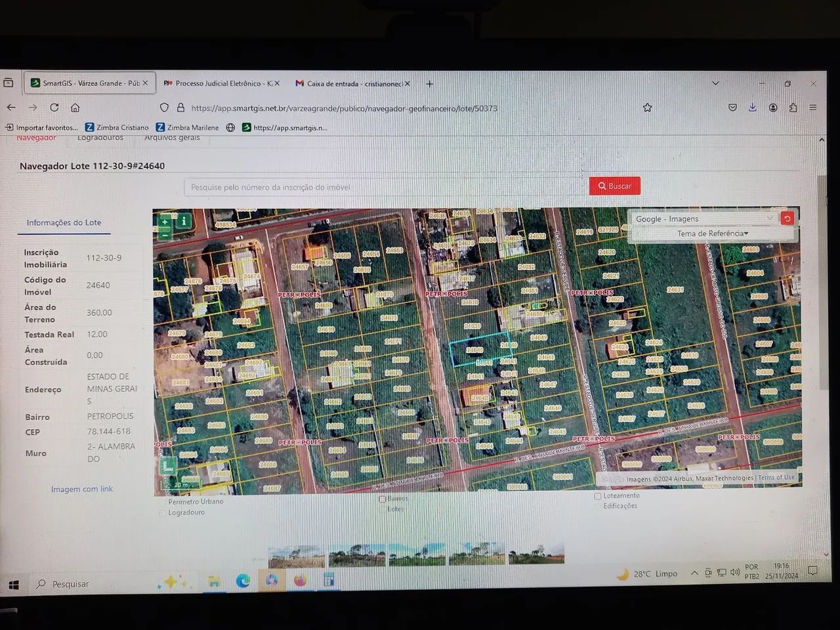Toggle the Bairros layer checkbox
Image resolution: width=840 pixels, height=630 pixels.
tap(382, 499)
